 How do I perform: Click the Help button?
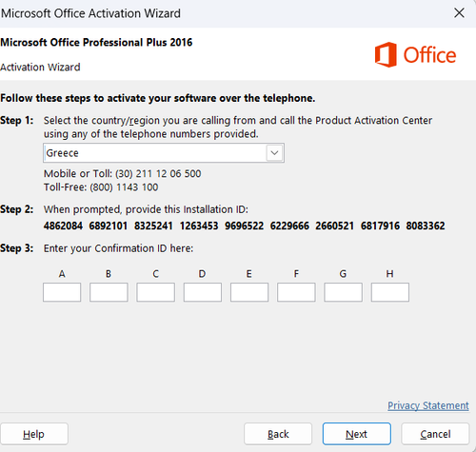34,434
